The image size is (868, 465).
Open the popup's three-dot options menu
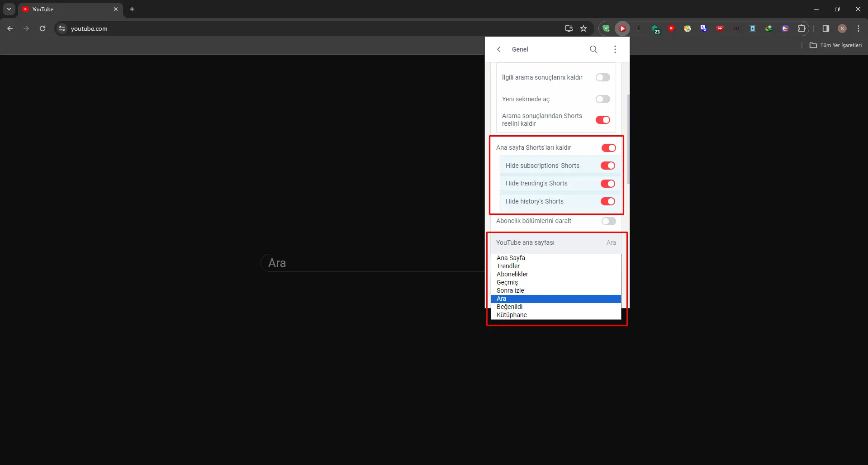[x=615, y=49]
